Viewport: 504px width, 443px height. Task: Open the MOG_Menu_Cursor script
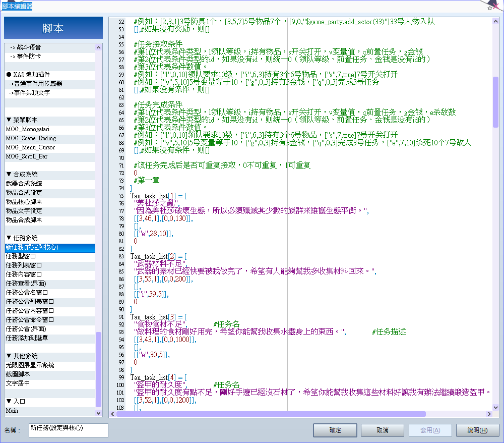tap(50, 147)
